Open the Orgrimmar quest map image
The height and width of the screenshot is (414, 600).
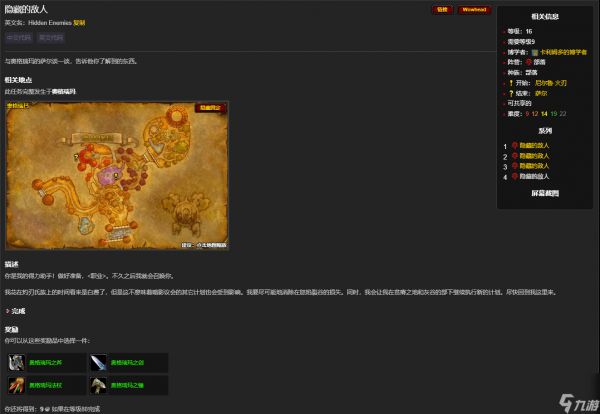click(x=117, y=175)
